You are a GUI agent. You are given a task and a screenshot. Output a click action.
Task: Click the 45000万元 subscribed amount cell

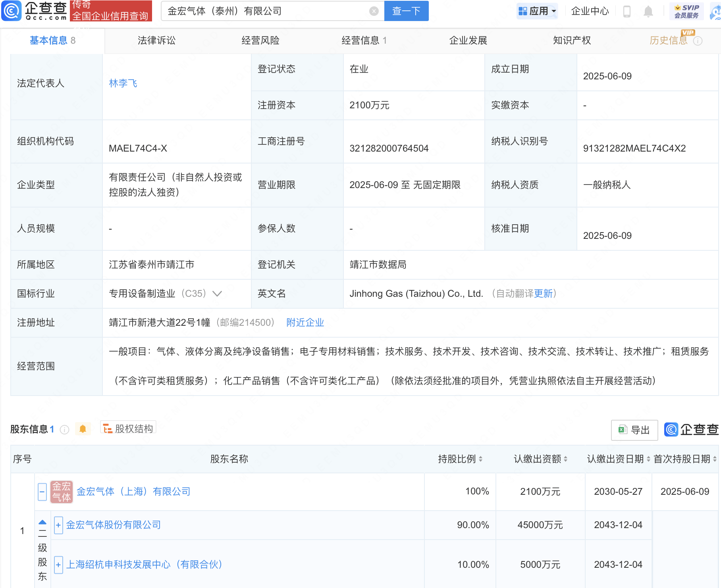tap(540, 525)
